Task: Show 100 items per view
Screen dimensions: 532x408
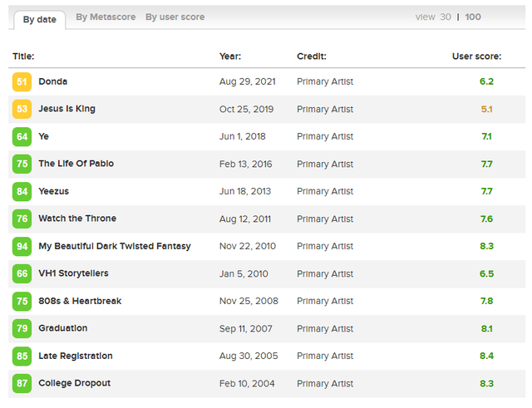Action: click(473, 17)
